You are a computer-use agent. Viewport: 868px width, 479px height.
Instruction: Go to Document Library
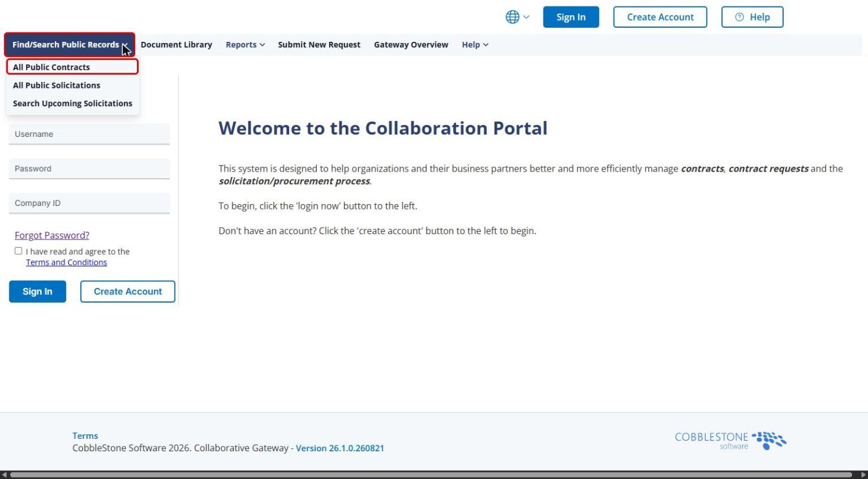coord(176,45)
